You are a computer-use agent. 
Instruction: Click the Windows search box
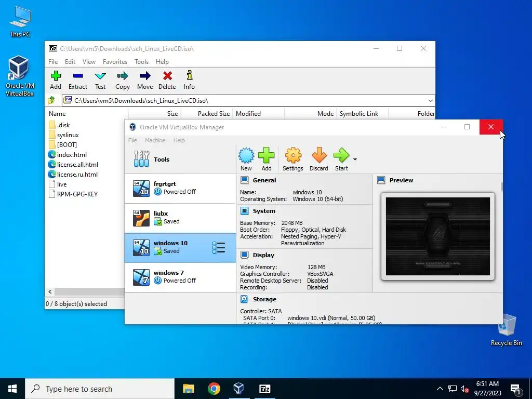[100, 389]
